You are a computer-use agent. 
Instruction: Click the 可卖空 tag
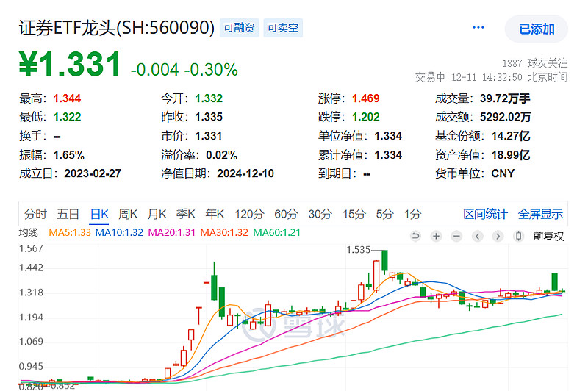[x=283, y=28]
